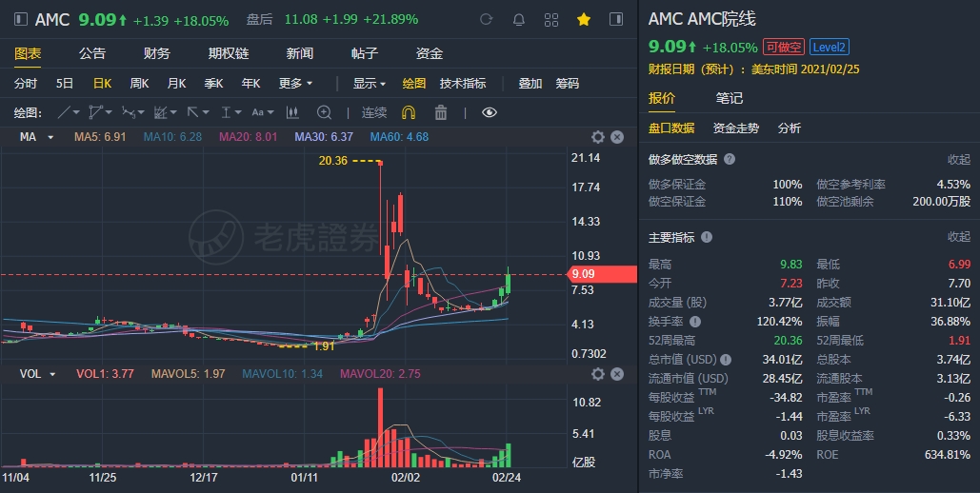Open 技术指标 technical indicators
The image size is (980, 493).
[463, 83]
